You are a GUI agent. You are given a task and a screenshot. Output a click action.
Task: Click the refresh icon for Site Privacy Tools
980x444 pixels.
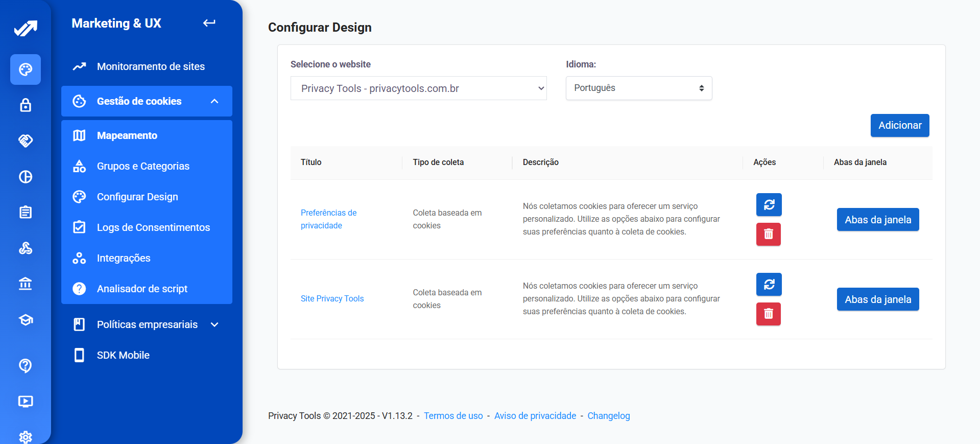click(769, 285)
